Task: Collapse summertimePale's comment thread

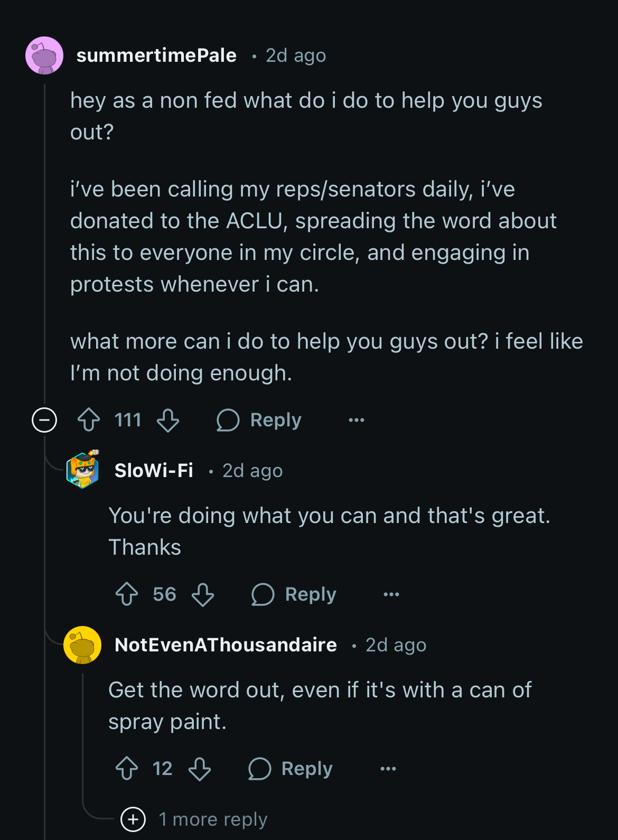Action: click(44, 420)
